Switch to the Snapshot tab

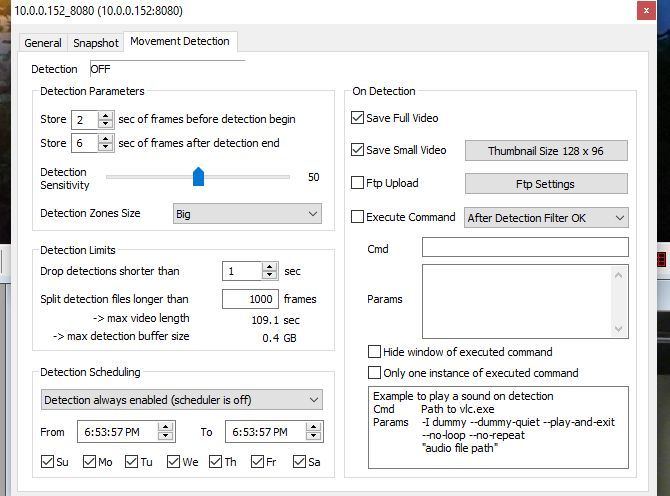96,43
